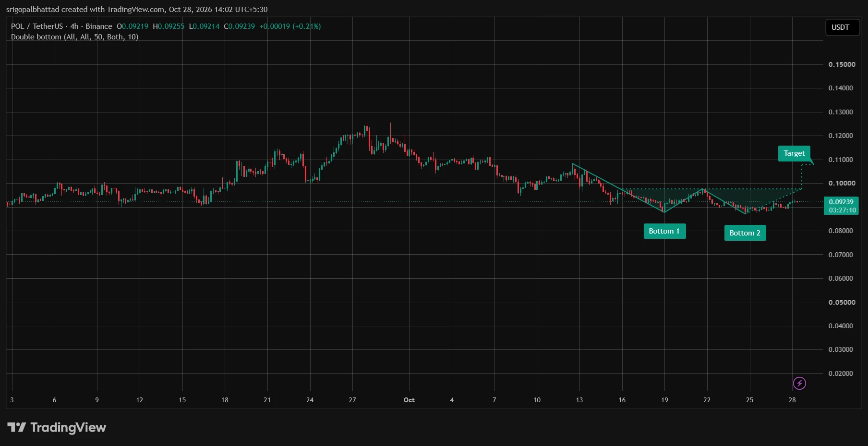Screen dimensions: 868x446
Task: Select the Double bottom indicator legend
Action: point(74,37)
